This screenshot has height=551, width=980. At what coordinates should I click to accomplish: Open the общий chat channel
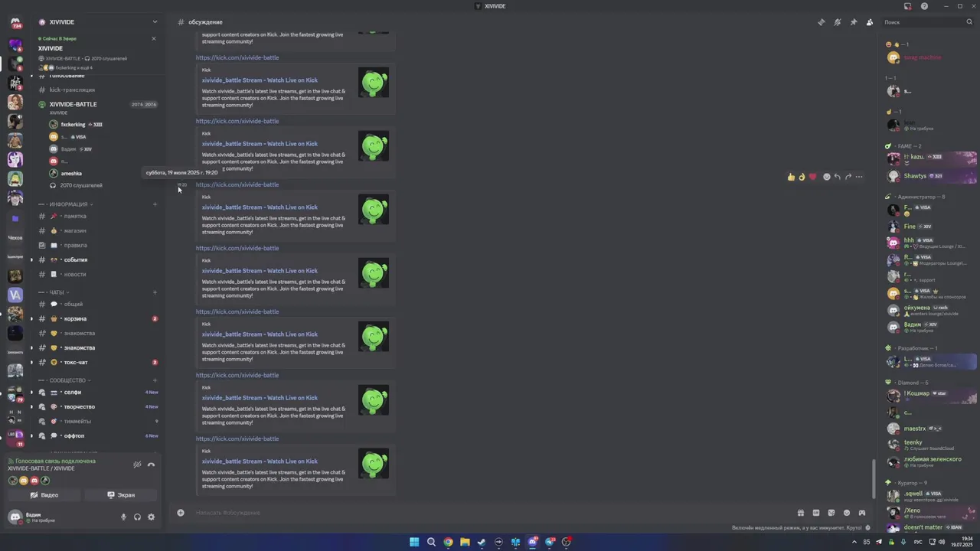(98, 304)
